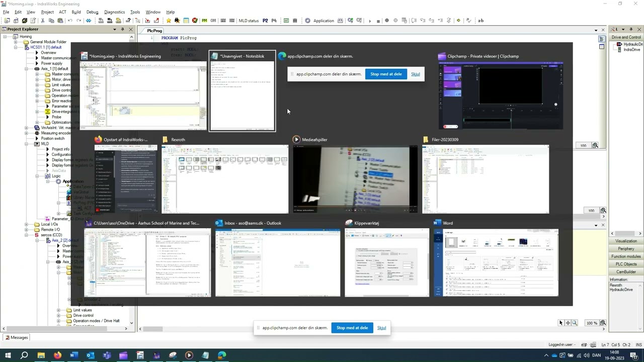Select sercos (CCD) in the project tree
This screenshot has width=644, height=362.
coord(52,235)
